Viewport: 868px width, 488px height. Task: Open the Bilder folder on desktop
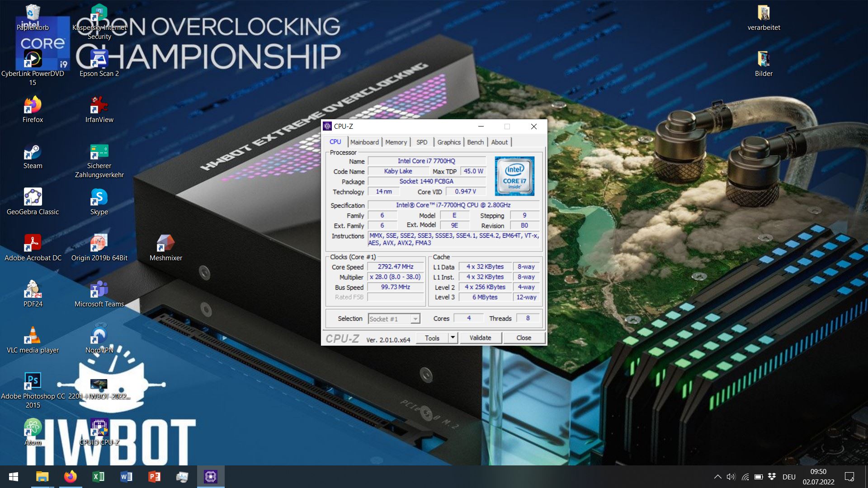coord(764,63)
